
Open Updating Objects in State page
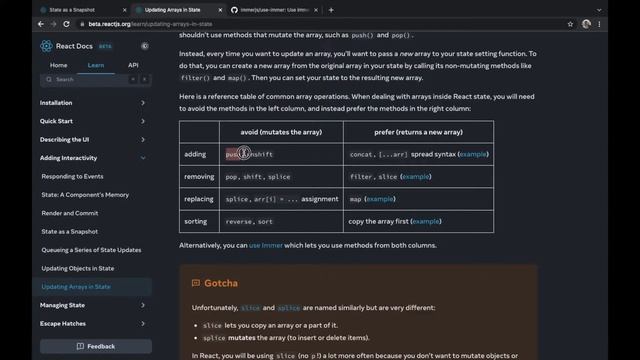[78, 268]
